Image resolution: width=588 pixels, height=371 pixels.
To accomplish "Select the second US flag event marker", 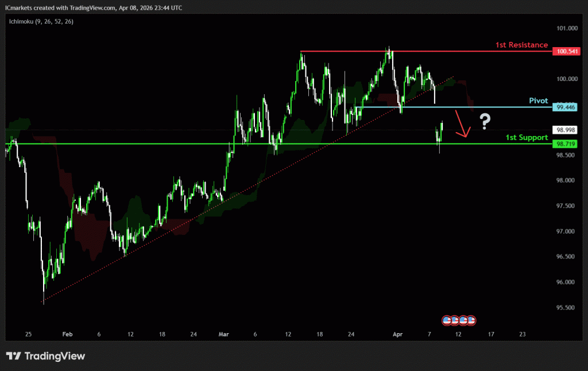I will tap(454, 320).
